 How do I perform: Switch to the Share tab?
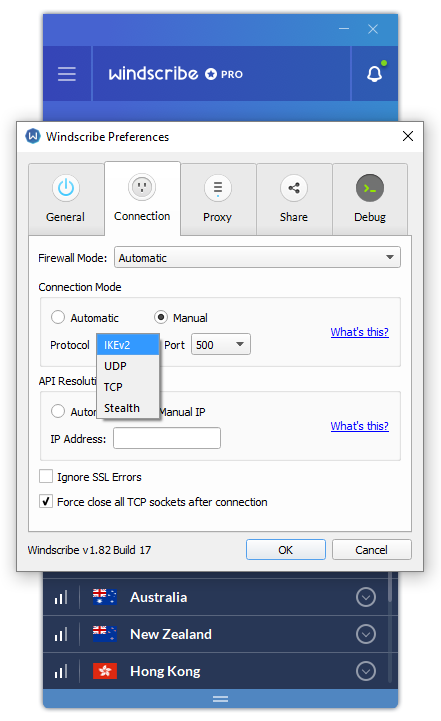pyautogui.click(x=294, y=199)
